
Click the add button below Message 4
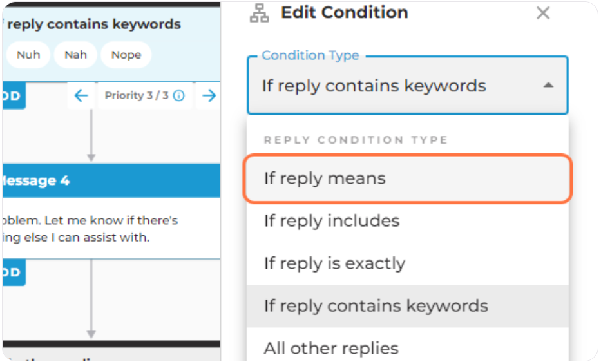coord(14,273)
